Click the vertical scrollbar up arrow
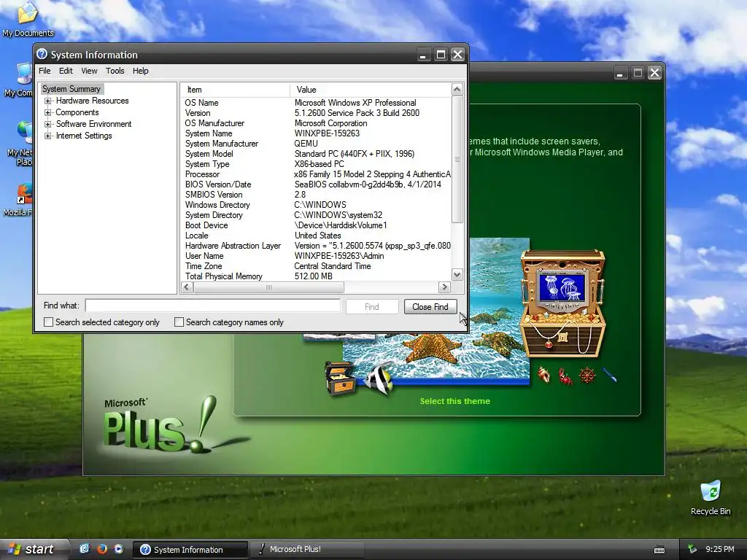747x560 pixels. point(457,90)
